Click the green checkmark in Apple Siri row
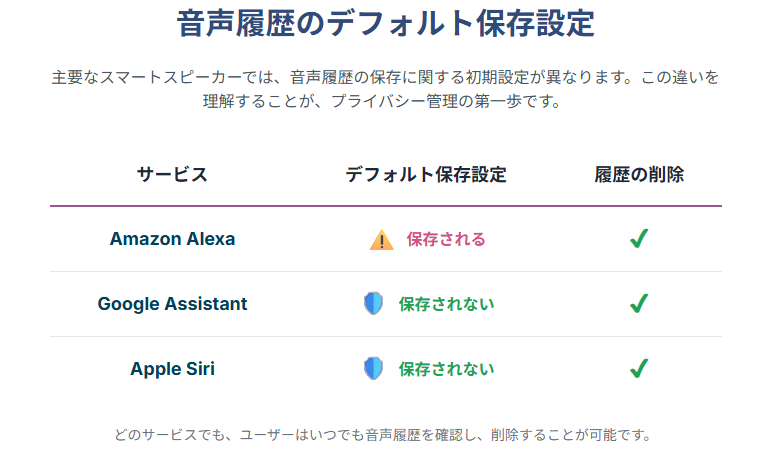761x452 pixels. [x=639, y=368]
